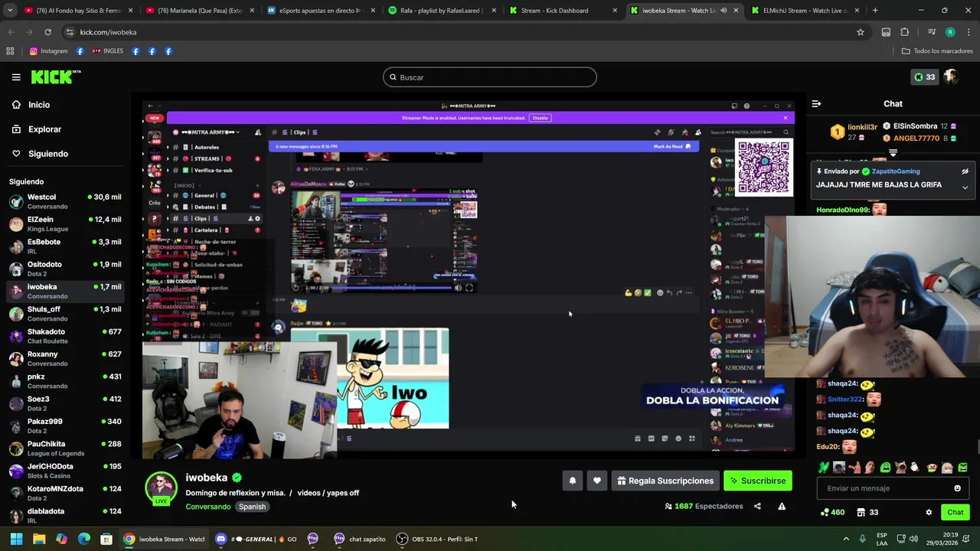Focus the Buscar search field
Image resolution: width=980 pixels, height=551 pixels.
tap(490, 77)
